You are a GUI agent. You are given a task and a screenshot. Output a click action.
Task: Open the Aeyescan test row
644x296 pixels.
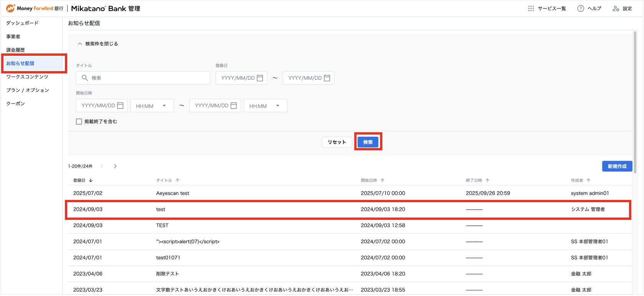pos(350,193)
